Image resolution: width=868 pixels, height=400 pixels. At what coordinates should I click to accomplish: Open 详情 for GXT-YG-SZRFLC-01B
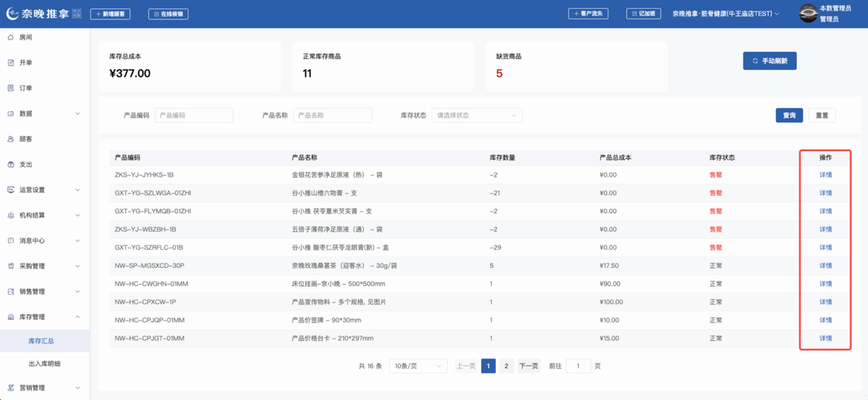pyautogui.click(x=825, y=247)
